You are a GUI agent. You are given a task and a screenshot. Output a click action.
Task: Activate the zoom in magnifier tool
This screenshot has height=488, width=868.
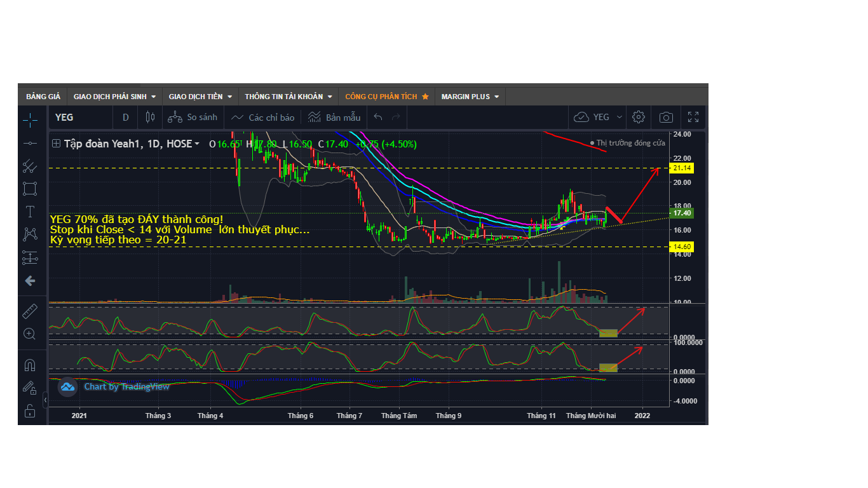pos(30,334)
